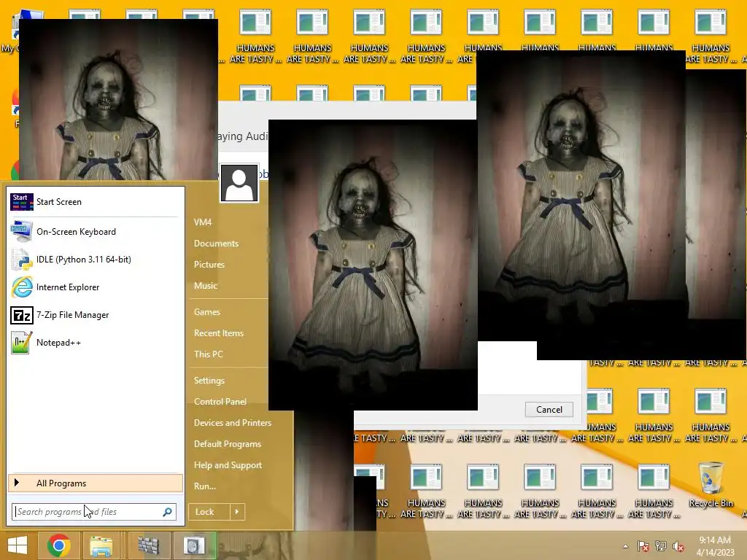Open the Recycle Bin on desktop

click(711, 485)
